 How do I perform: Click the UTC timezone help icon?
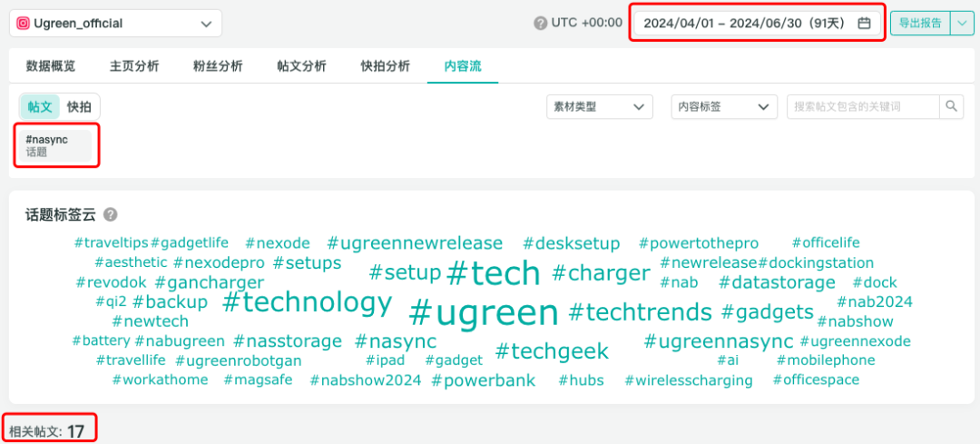pyautogui.click(x=540, y=23)
